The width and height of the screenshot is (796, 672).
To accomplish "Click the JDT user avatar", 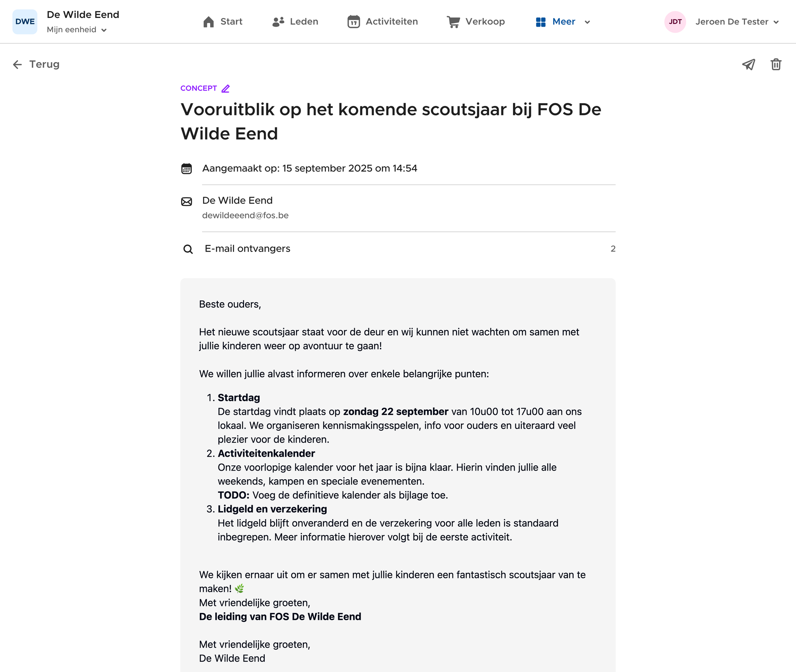I will pyautogui.click(x=675, y=21).
